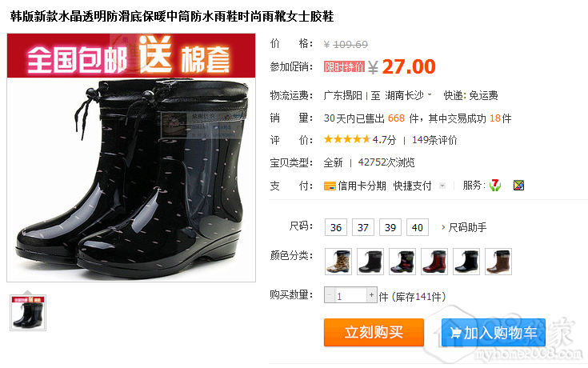Viewport: 588px width, 368px height.
Task: Click the 7-day return service icon
Action: pos(495,185)
